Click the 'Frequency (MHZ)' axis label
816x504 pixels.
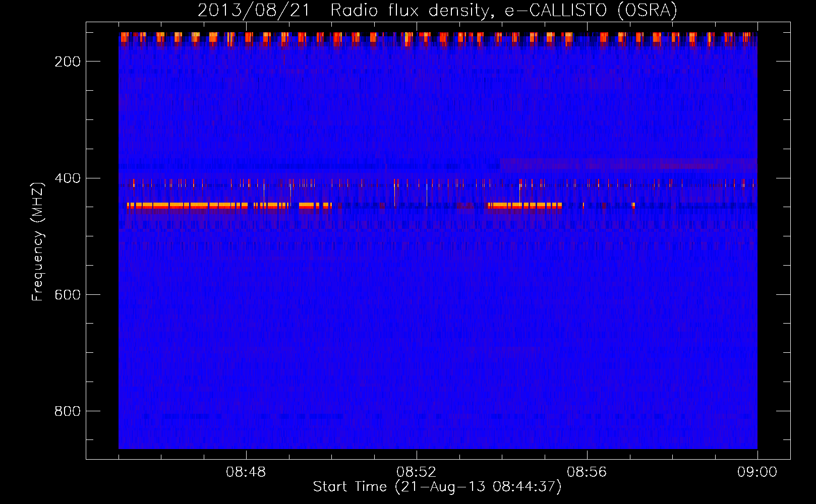[x=38, y=241]
